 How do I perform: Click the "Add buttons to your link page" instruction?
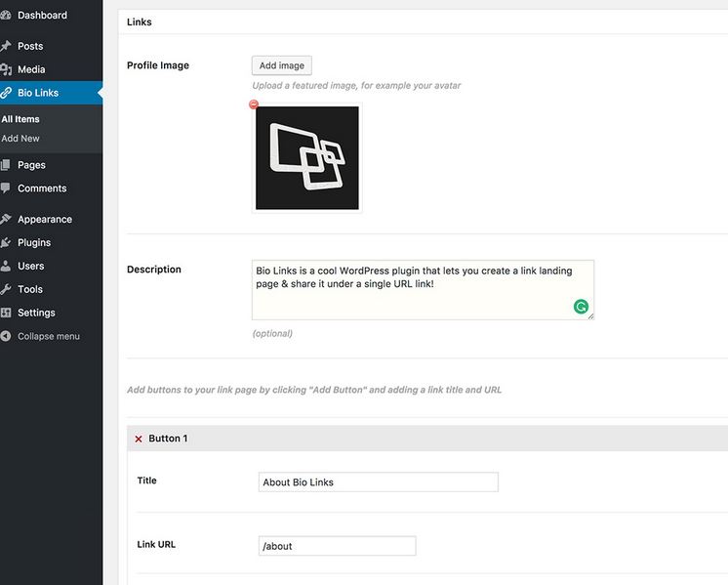pos(314,390)
